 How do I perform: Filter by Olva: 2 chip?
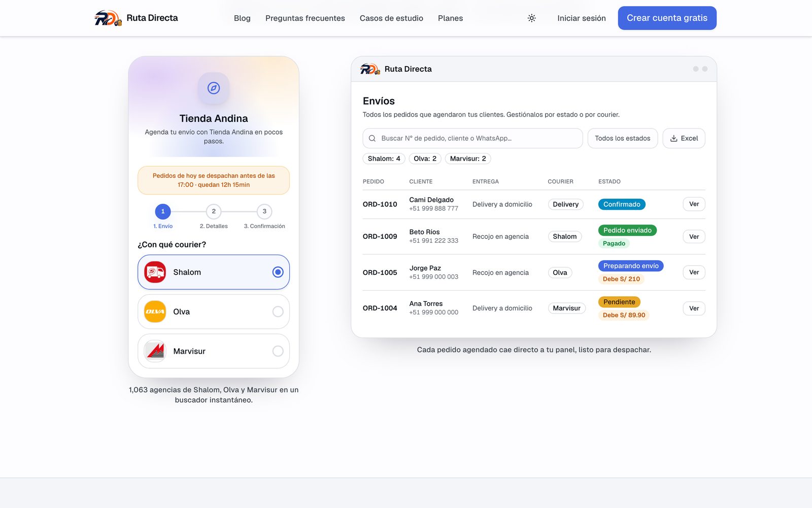[x=425, y=158]
